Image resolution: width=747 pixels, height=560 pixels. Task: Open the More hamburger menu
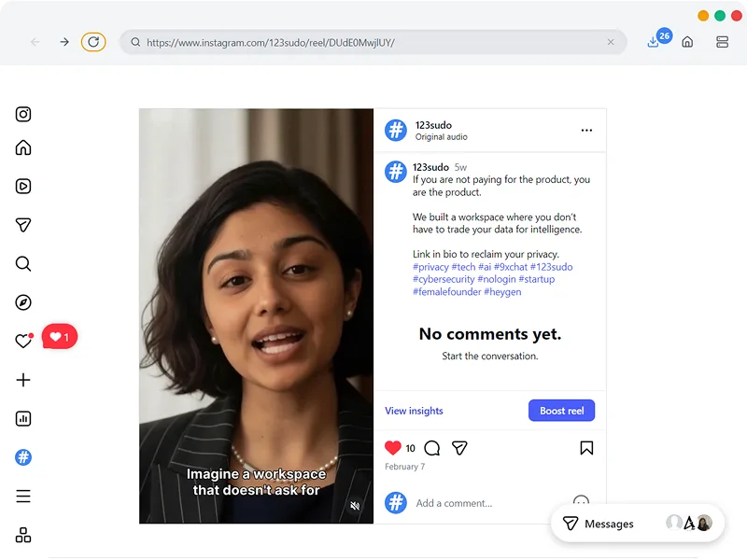(22, 496)
